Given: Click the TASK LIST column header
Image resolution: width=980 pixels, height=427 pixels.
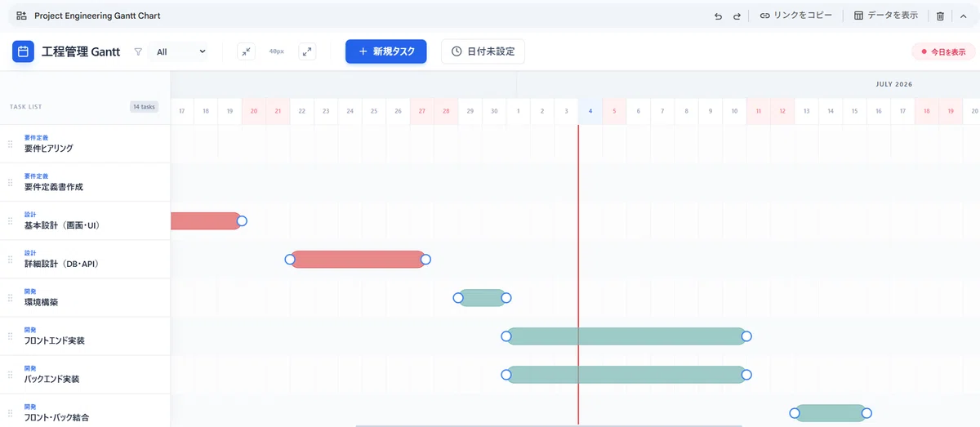Looking at the screenshot, I should pyautogui.click(x=26, y=107).
